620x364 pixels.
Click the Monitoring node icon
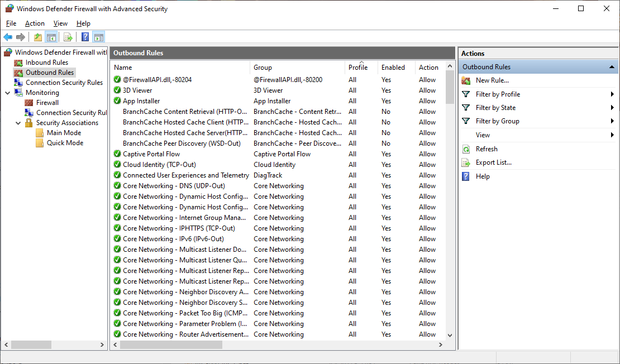coord(18,93)
